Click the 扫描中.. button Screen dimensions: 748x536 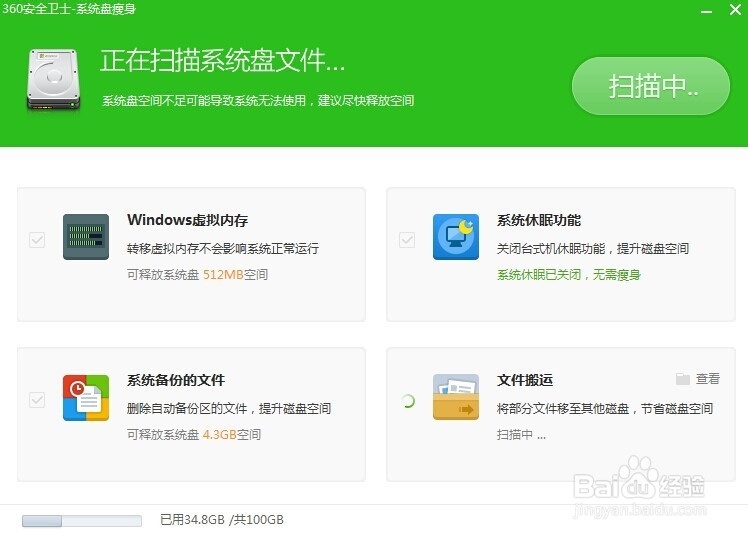click(x=651, y=86)
